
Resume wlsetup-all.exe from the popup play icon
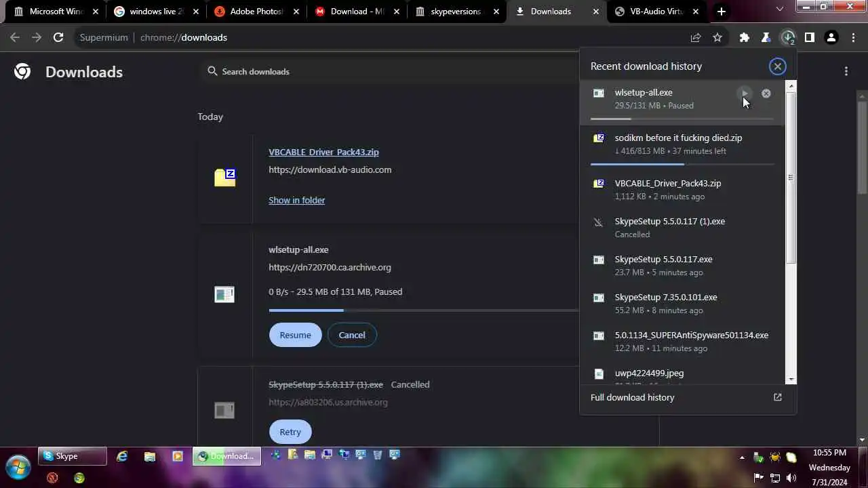(745, 94)
